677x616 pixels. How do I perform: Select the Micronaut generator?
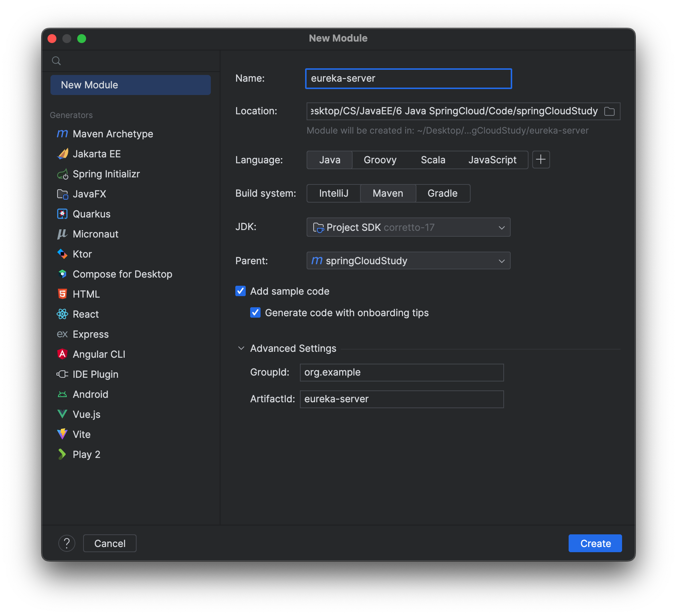[95, 234]
